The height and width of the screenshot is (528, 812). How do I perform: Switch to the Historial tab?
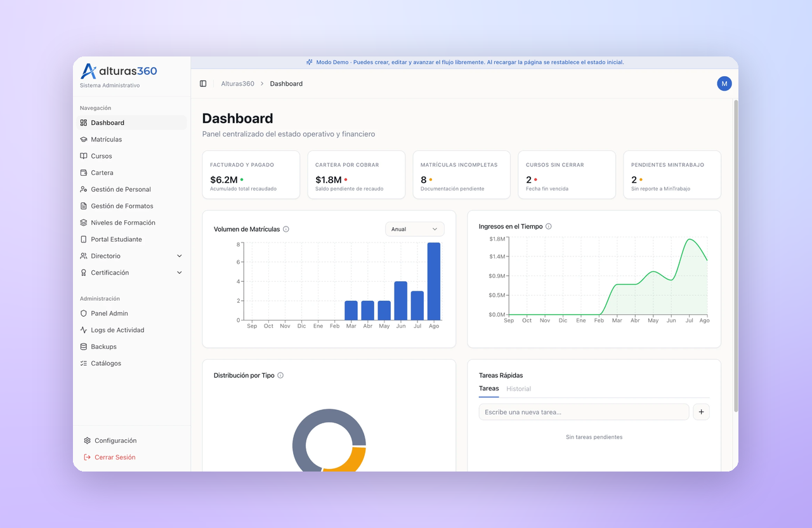click(x=518, y=389)
